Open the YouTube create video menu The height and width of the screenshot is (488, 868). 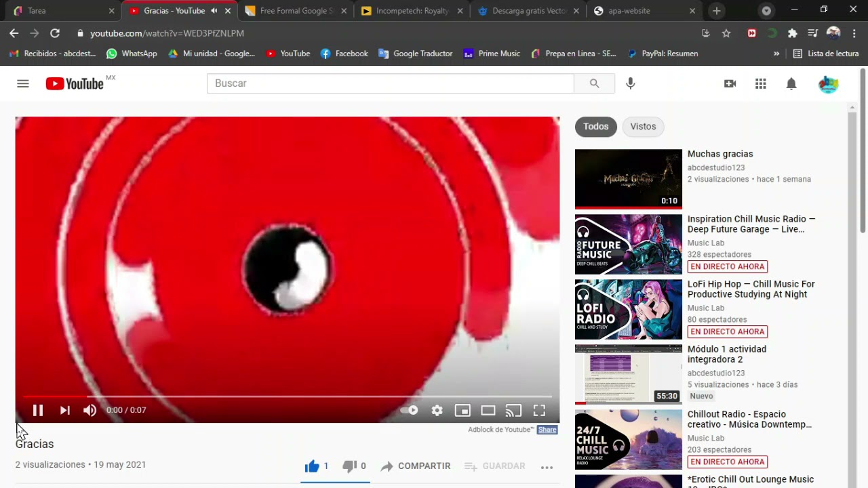[x=730, y=83]
